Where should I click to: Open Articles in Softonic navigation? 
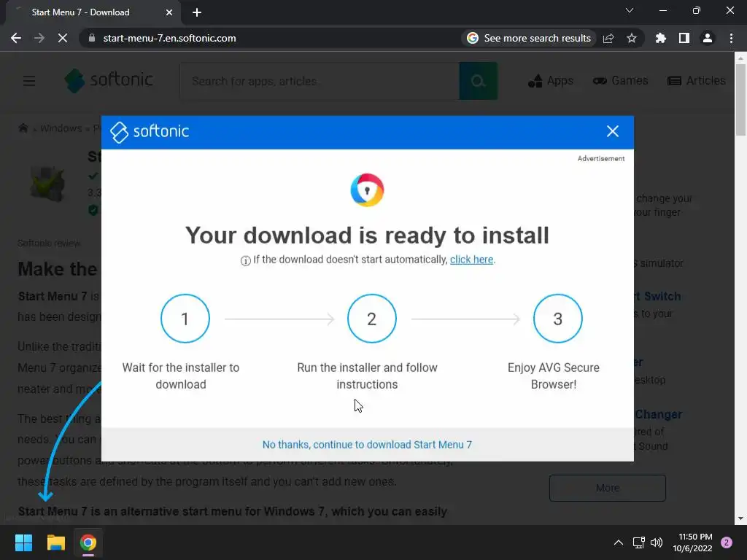[x=697, y=81]
